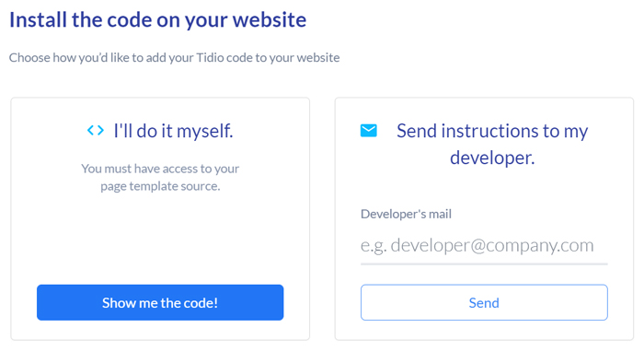Click the envelope mail icon
The width and height of the screenshot is (644, 351).
tap(368, 131)
